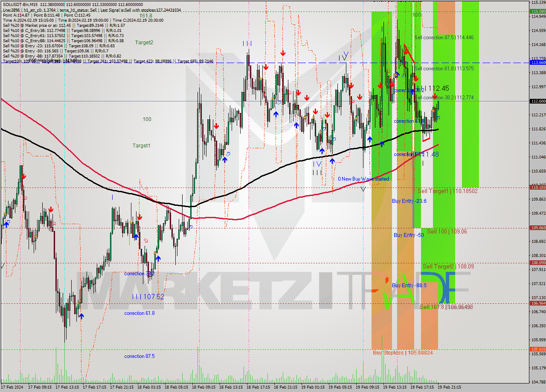Click the red 108.090 price axis tag

(x=537, y=262)
